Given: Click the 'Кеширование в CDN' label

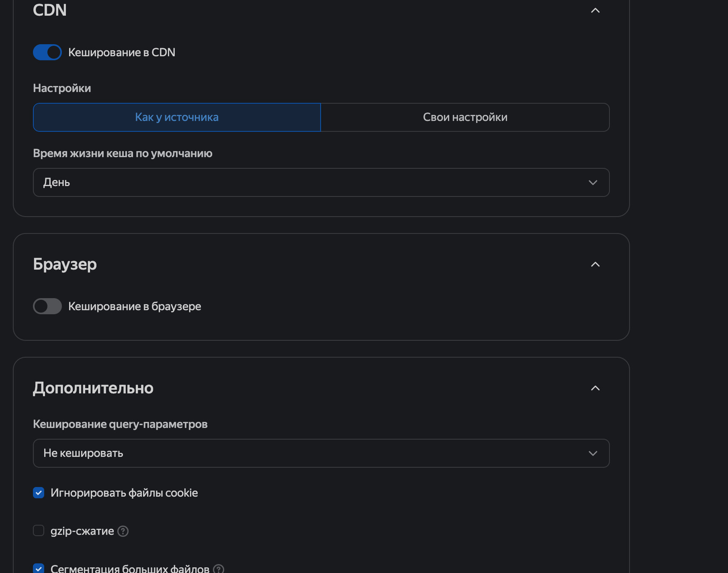Looking at the screenshot, I should pos(122,52).
